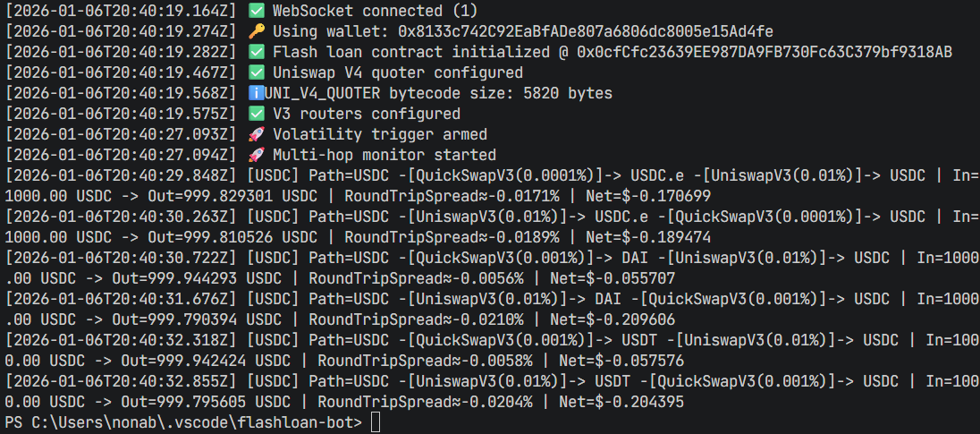
Task: Click the rocket icon beside Multi-hop monitor started
Action: (256, 156)
